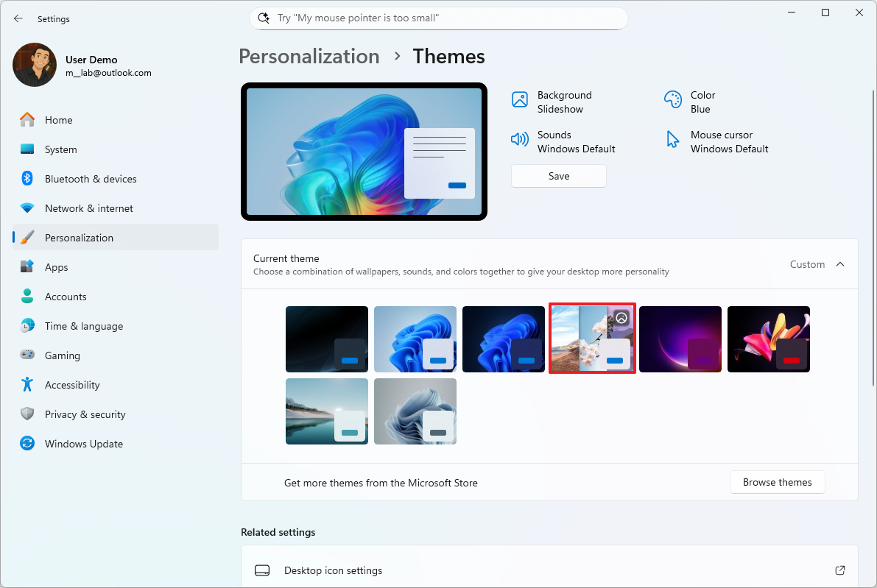877x588 pixels.
Task: Select the pink Flow theme thumbnail
Action: [768, 339]
